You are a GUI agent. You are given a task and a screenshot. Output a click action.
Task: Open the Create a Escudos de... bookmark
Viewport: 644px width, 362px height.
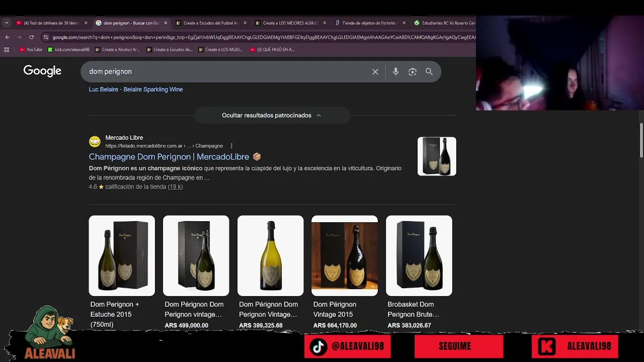tap(170, 49)
